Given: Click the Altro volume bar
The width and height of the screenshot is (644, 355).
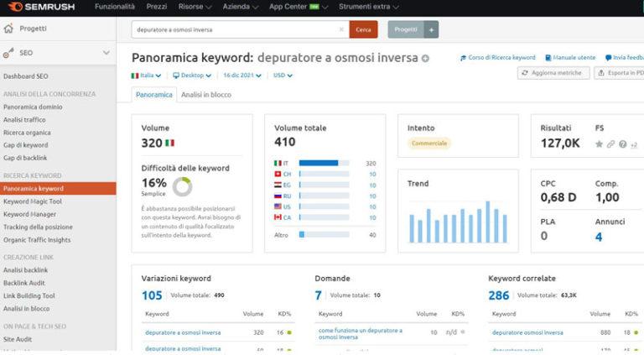Looking at the screenshot, I should pos(324,235).
